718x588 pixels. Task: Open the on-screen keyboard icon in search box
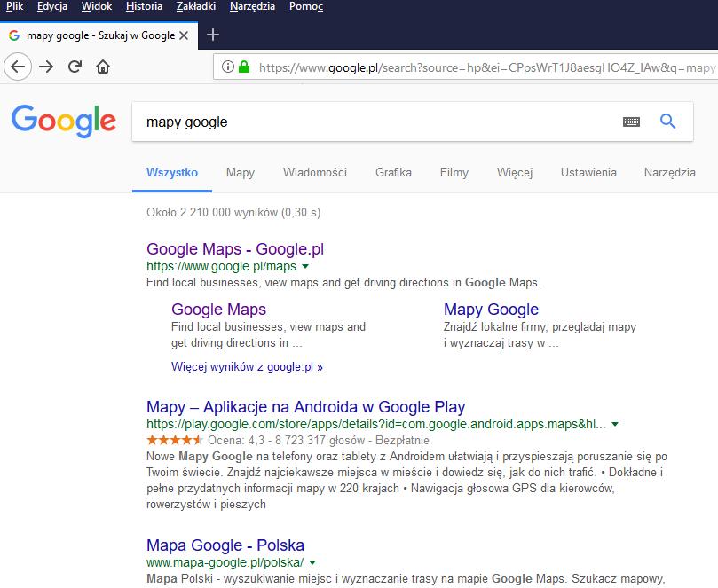[631, 122]
